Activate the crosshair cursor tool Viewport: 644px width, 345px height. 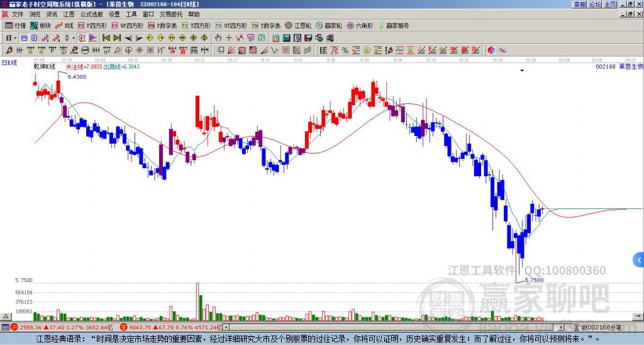pos(229,38)
